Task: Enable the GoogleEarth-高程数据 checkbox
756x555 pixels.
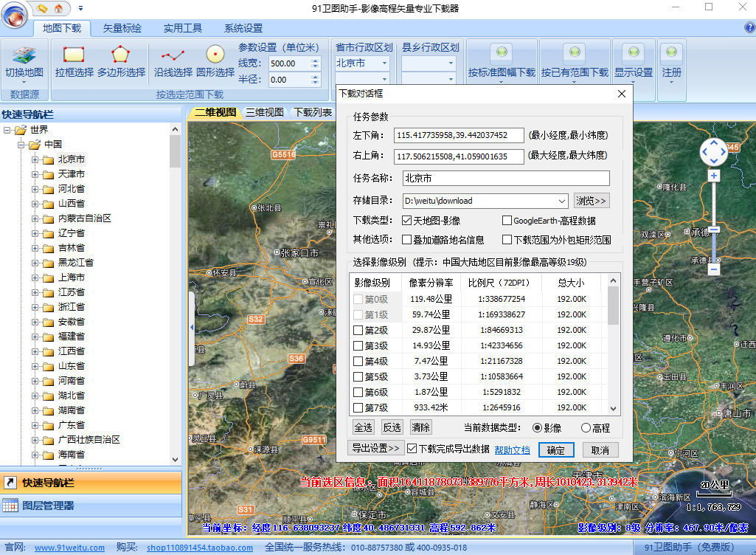Action: (x=507, y=221)
